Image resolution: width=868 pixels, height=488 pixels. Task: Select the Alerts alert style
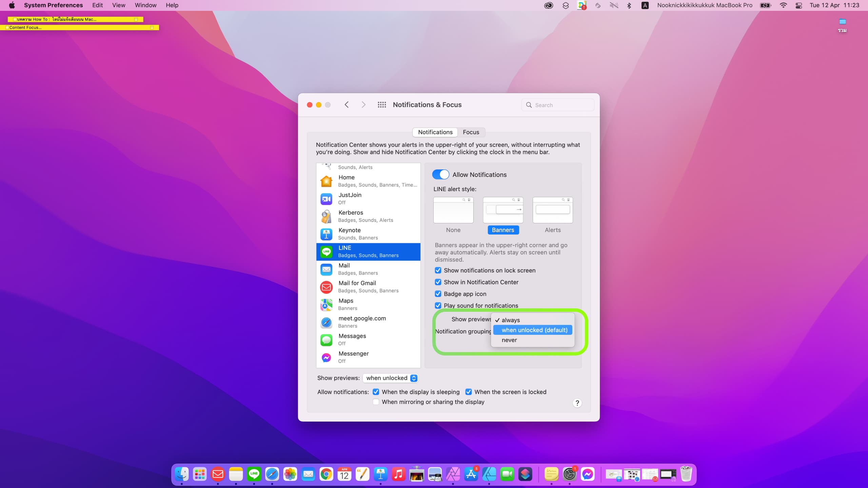(x=552, y=211)
